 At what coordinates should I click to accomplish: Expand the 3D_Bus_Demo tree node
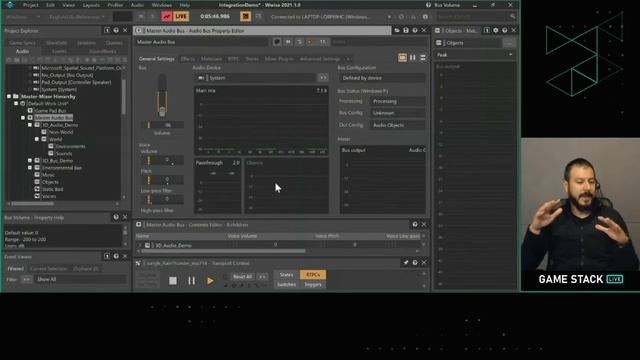coord(30,161)
